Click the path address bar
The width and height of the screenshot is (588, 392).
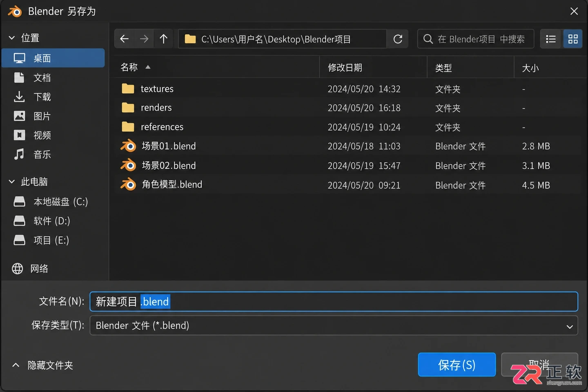point(282,39)
